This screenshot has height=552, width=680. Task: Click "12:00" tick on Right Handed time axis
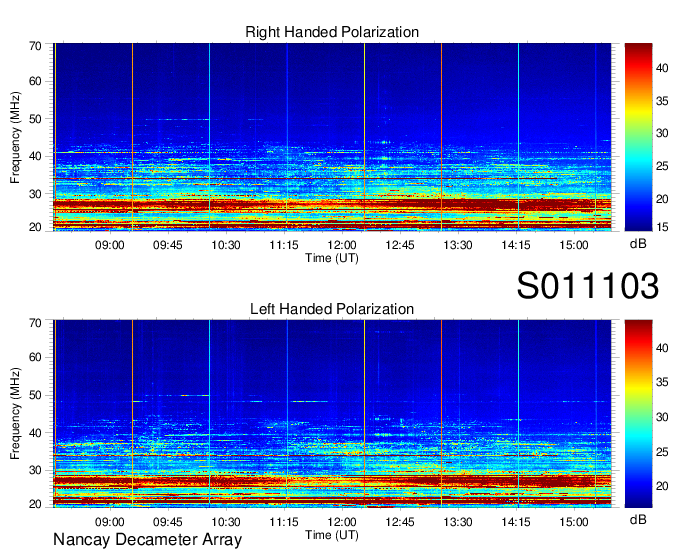(342, 245)
